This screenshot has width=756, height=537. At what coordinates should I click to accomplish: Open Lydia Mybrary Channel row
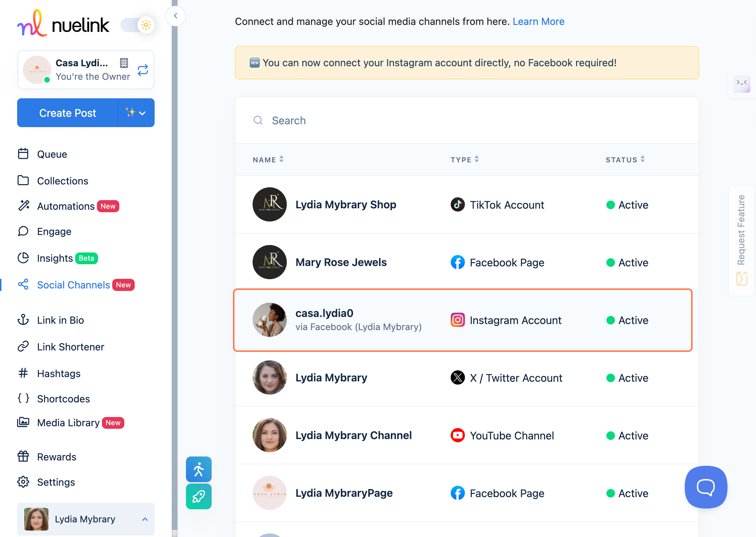pyautogui.click(x=467, y=435)
